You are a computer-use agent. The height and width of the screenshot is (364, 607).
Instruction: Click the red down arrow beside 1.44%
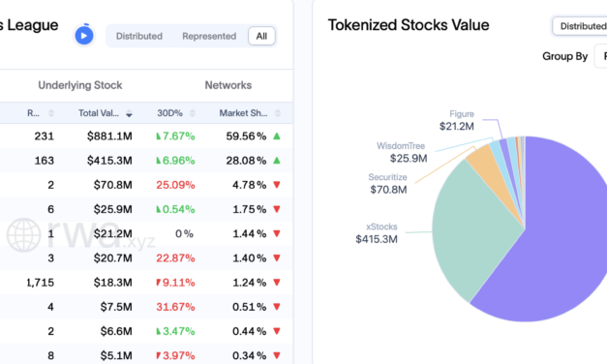click(x=277, y=233)
